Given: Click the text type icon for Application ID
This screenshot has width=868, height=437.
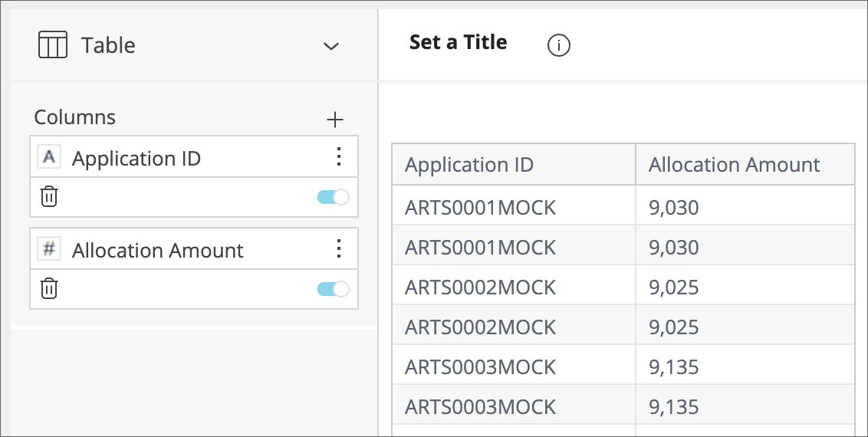Looking at the screenshot, I should click(49, 158).
